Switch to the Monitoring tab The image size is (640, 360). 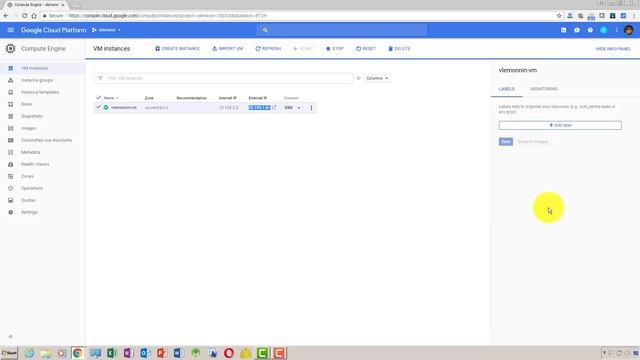click(x=544, y=89)
